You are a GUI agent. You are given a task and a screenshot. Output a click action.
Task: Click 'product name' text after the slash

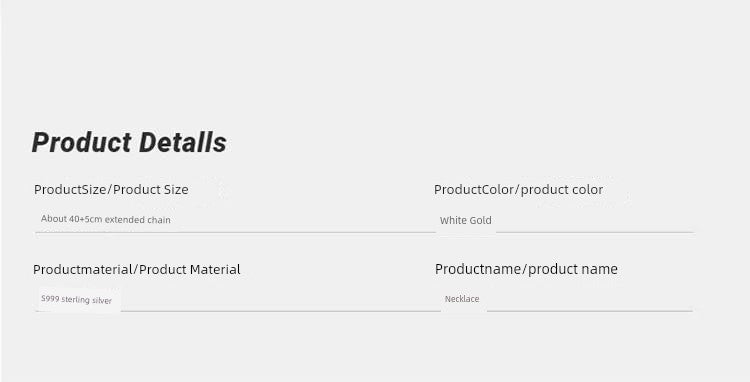pyautogui.click(x=573, y=269)
